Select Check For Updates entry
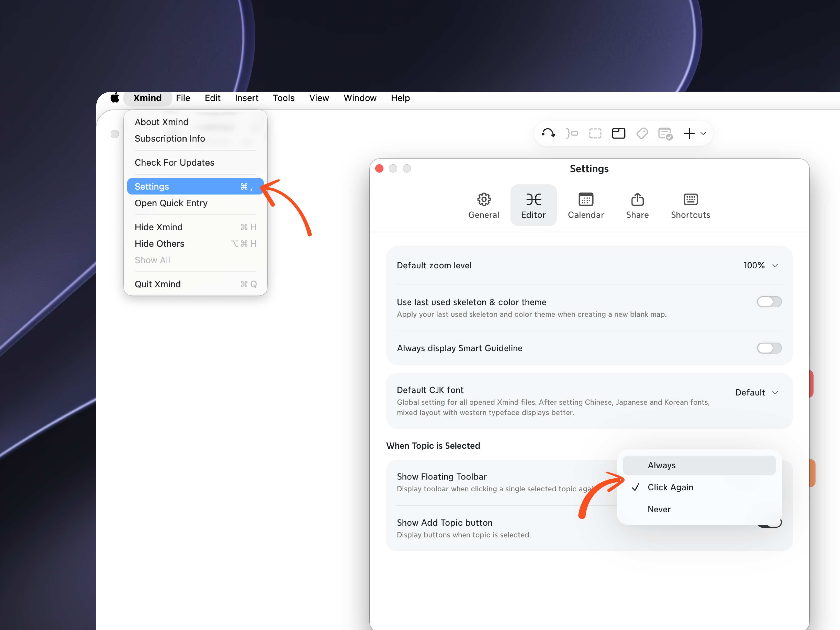The height and width of the screenshot is (630, 840). click(195, 163)
